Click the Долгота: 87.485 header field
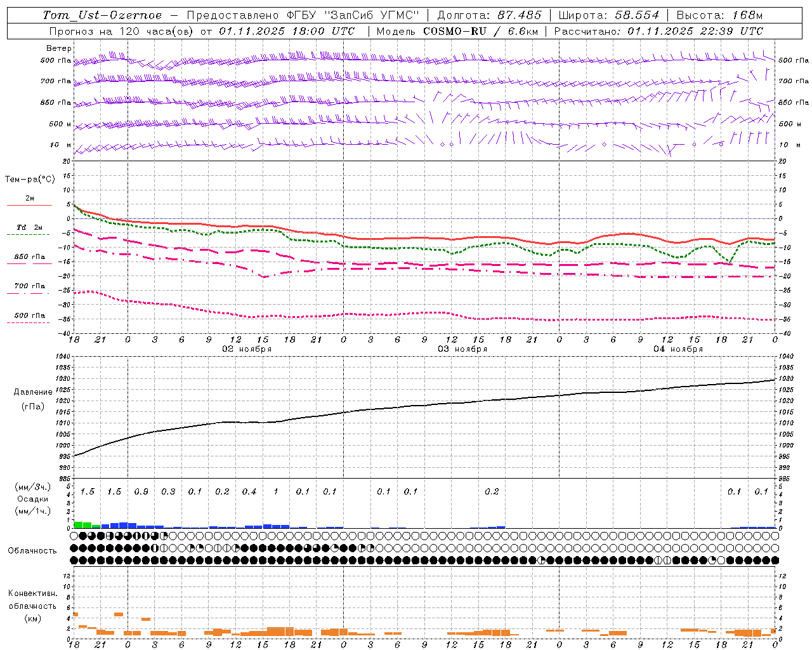 coord(490,15)
